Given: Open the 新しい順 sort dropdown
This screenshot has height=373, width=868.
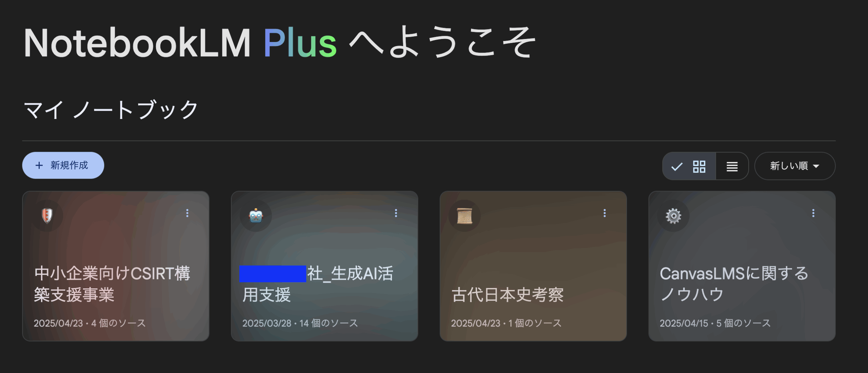Looking at the screenshot, I should click(795, 166).
